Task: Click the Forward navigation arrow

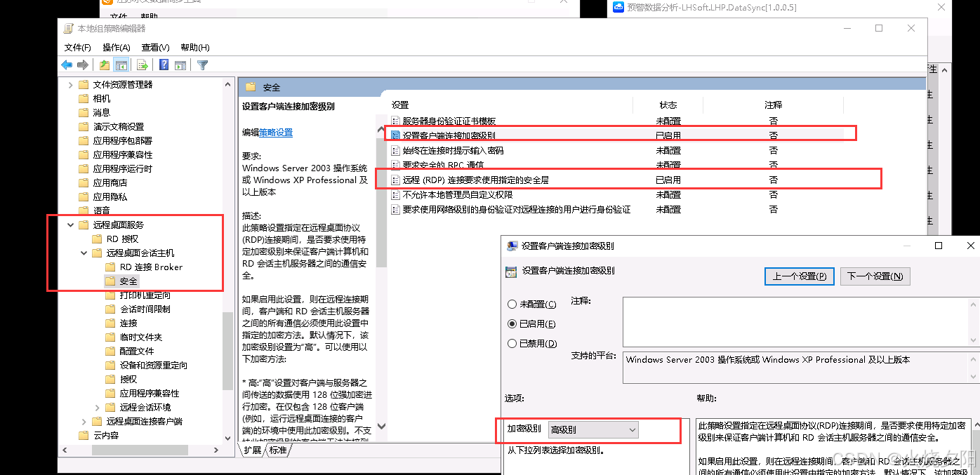Action: 83,65
